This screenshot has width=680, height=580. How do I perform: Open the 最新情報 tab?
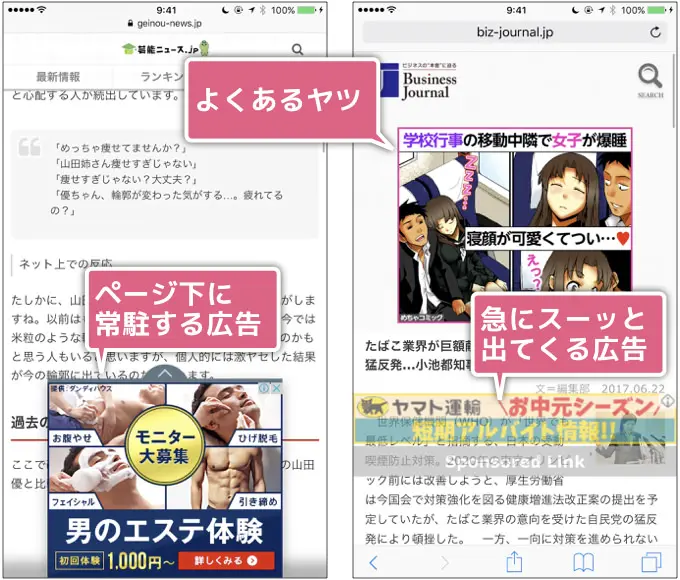pos(58,77)
